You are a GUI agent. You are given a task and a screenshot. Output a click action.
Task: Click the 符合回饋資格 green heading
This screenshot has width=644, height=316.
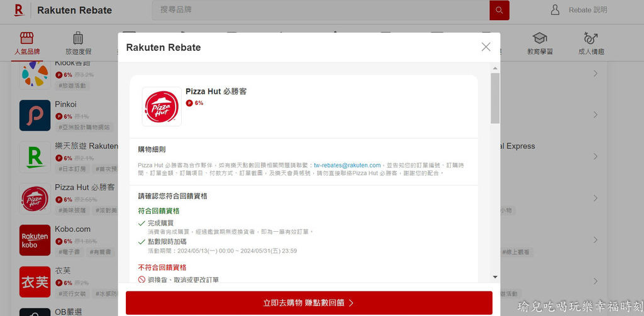[x=158, y=211]
